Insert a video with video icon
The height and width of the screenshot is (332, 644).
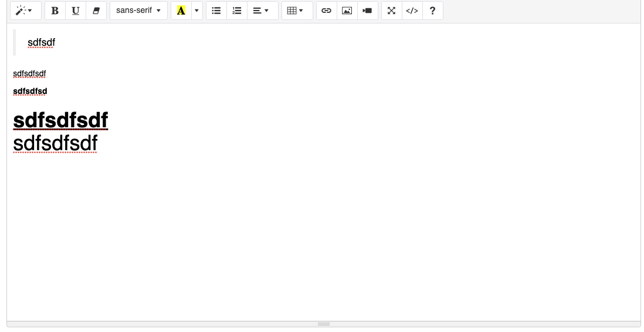pyautogui.click(x=368, y=11)
